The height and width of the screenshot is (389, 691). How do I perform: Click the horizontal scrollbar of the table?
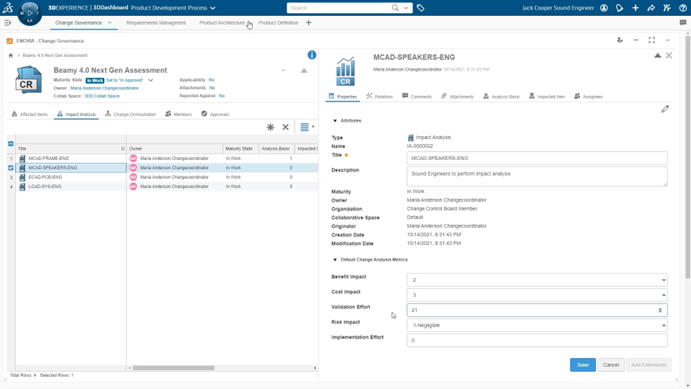tap(174, 368)
